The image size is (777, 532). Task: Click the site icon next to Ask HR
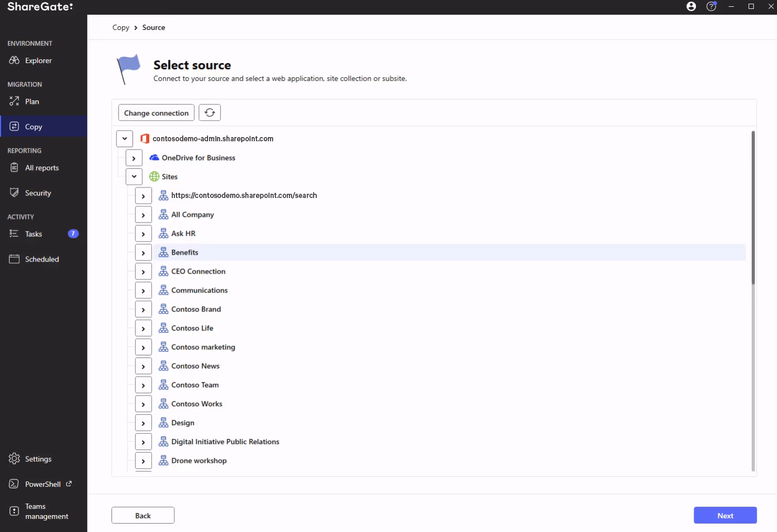163,233
